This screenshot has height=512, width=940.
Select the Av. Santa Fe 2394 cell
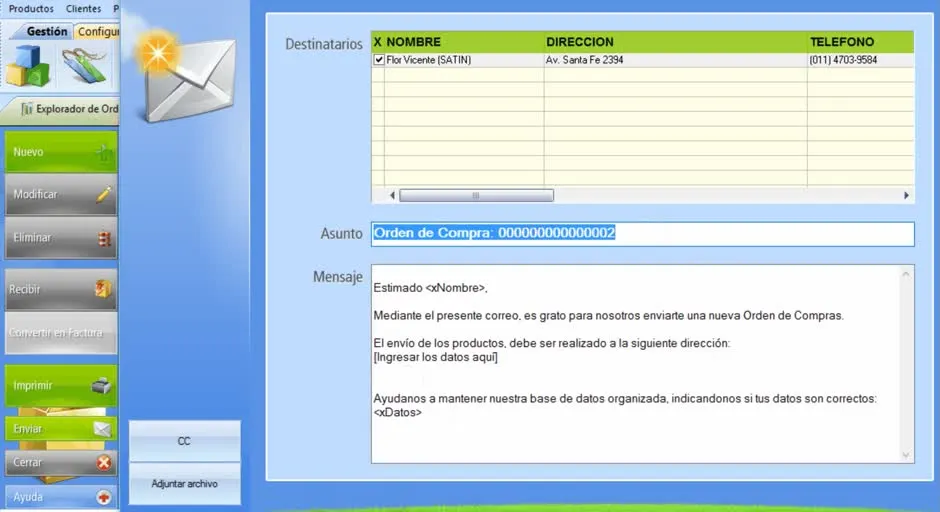click(676, 60)
